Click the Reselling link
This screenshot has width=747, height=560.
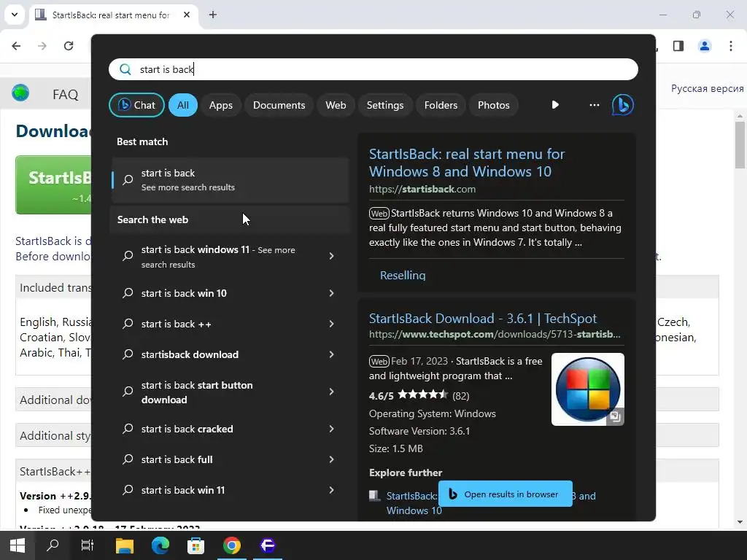[x=403, y=275]
